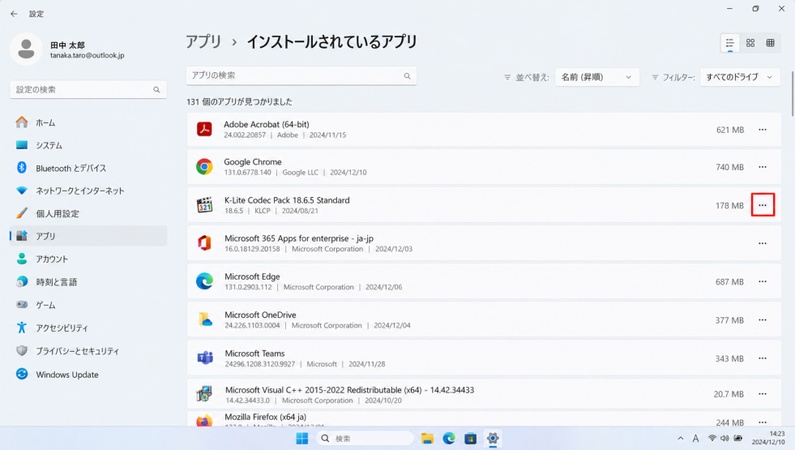This screenshot has height=450, width=795.
Task: Click the アプリ breadcrumb link
Action: (203, 42)
